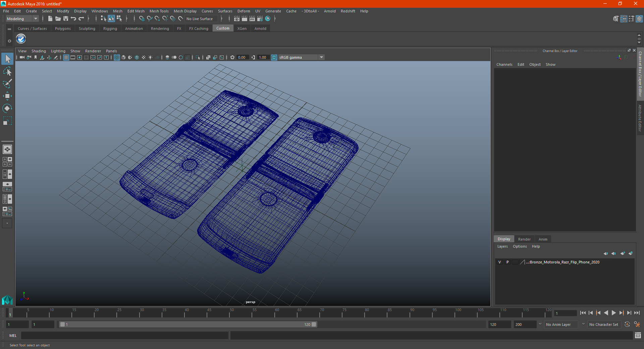Redo the last action
Image resolution: width=644 pixels, height=349 pixels.
tap(81, 19)
